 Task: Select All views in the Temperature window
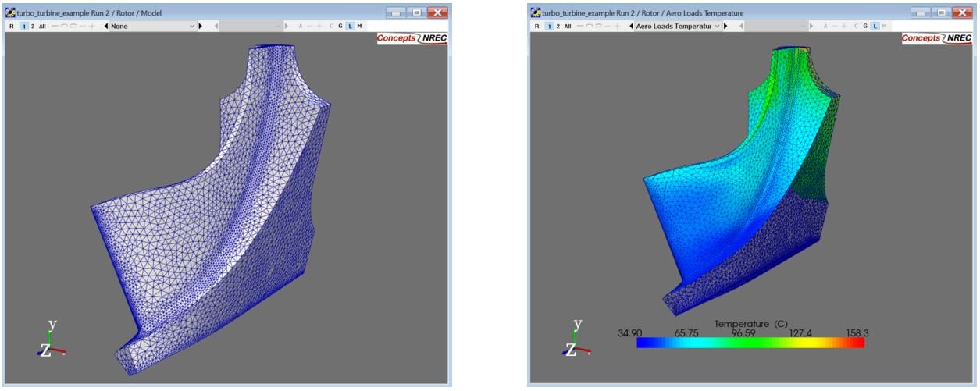pyautogui.click(x=567, y=27)
